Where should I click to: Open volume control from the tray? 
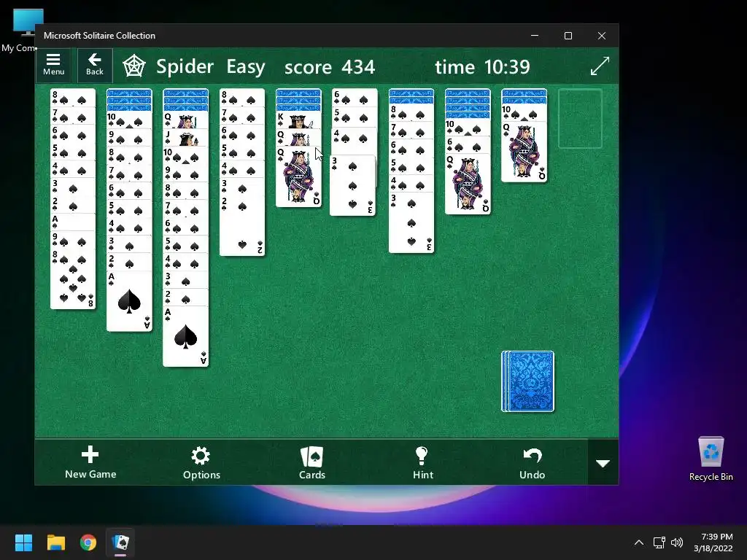coord(676,542)
